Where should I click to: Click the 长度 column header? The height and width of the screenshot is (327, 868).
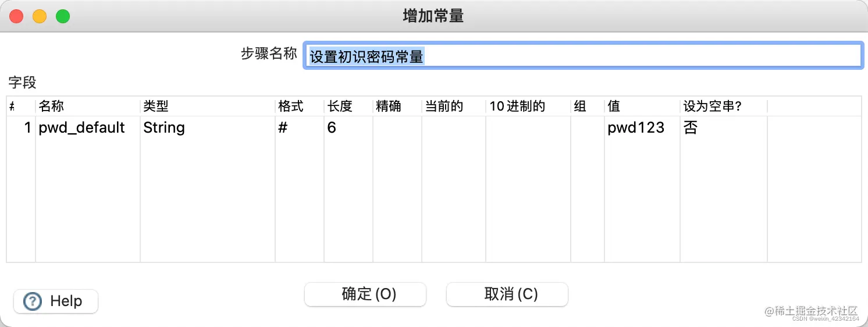click(348, 106)
